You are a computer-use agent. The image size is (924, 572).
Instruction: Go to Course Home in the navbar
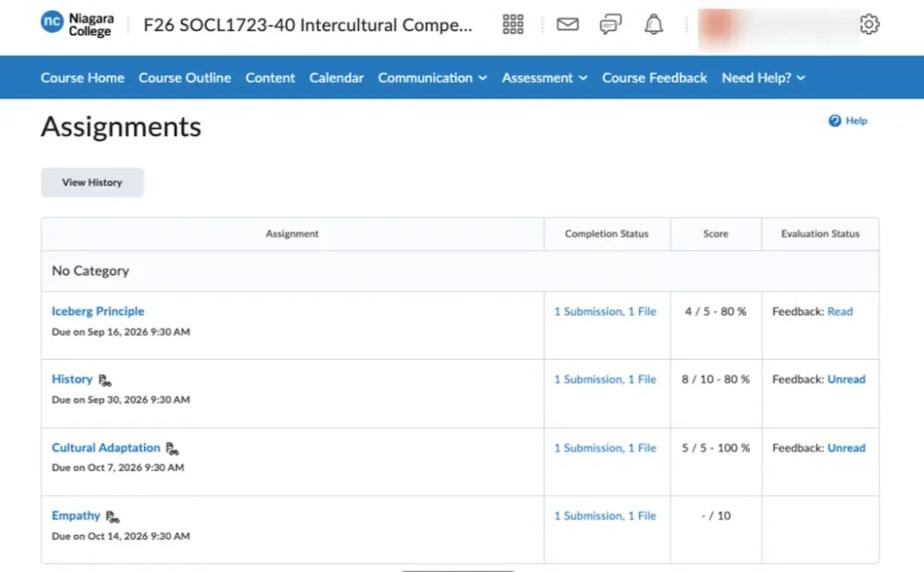pyautogui.click(x=82, y=78)
